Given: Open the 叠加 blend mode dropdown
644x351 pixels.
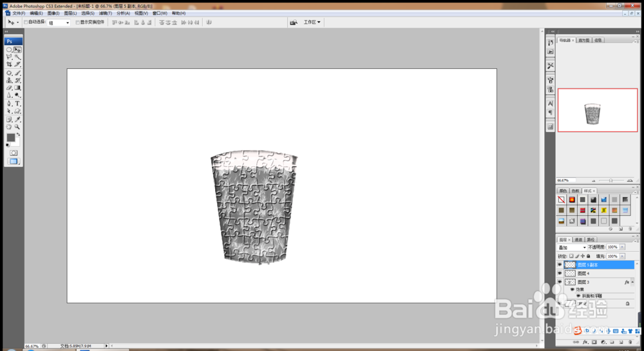Looking at the screenshot, I should 572,247.
